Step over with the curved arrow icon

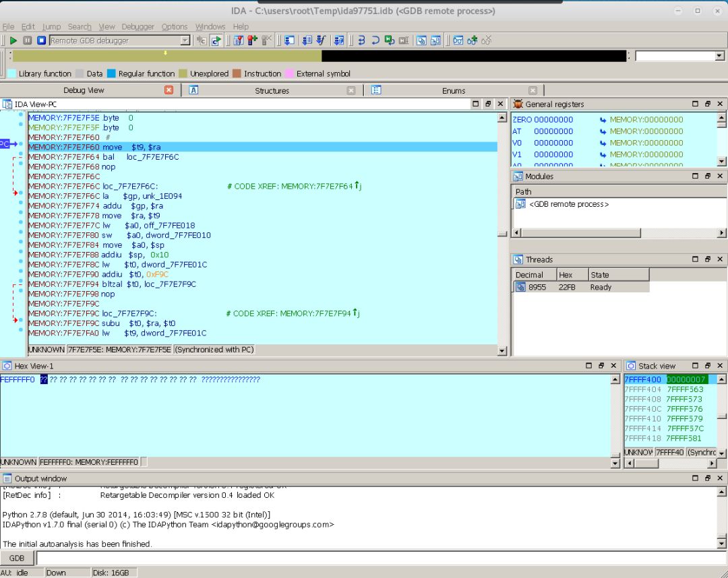click(x=375, y=40)
